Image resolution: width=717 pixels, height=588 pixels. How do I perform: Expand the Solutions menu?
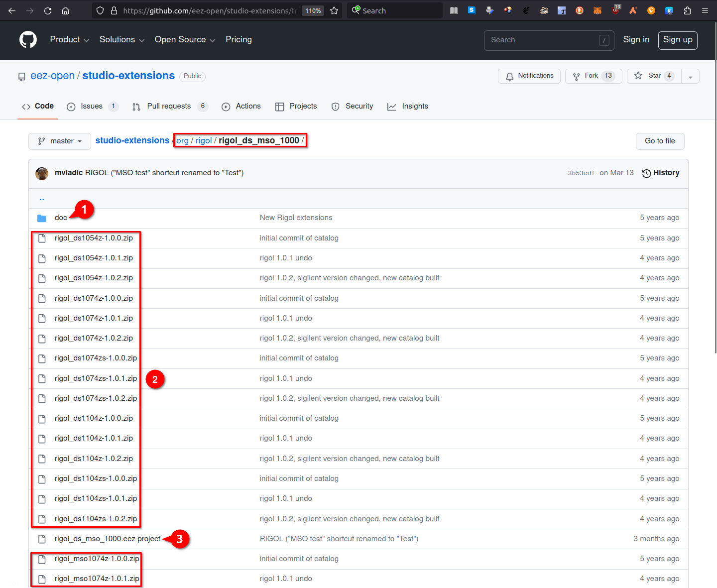122,40
